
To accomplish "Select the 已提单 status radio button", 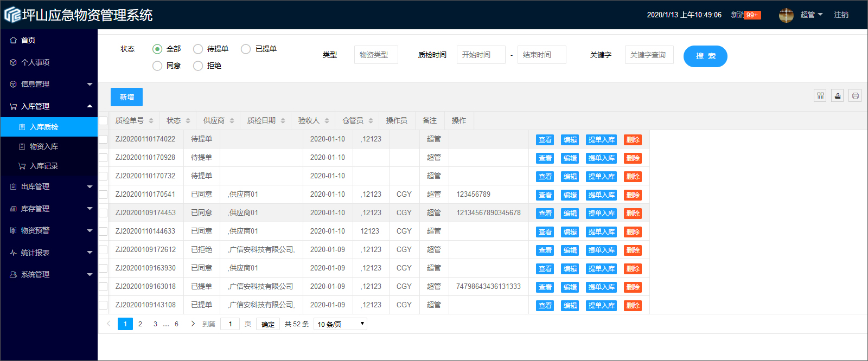I will pyautogui.click(x=246, y=49).
